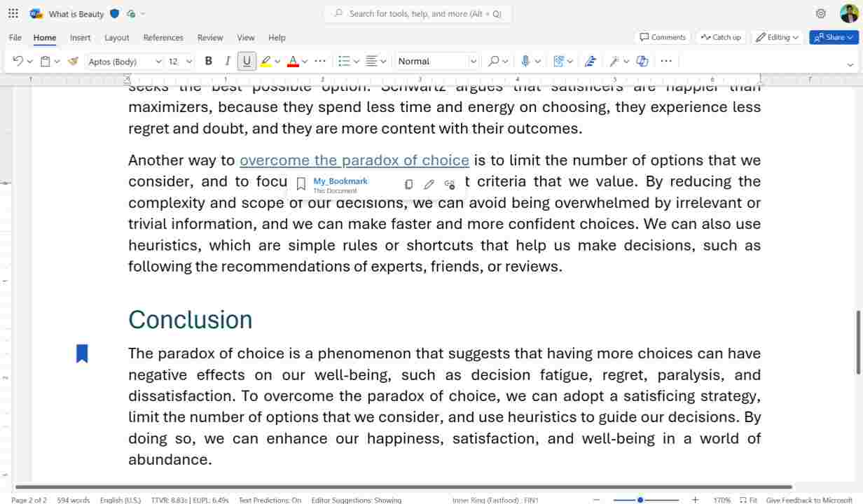The height and width of the screenshot is (504, 863).
Task: Open the Help tab
Action: (x=277, y=38)
